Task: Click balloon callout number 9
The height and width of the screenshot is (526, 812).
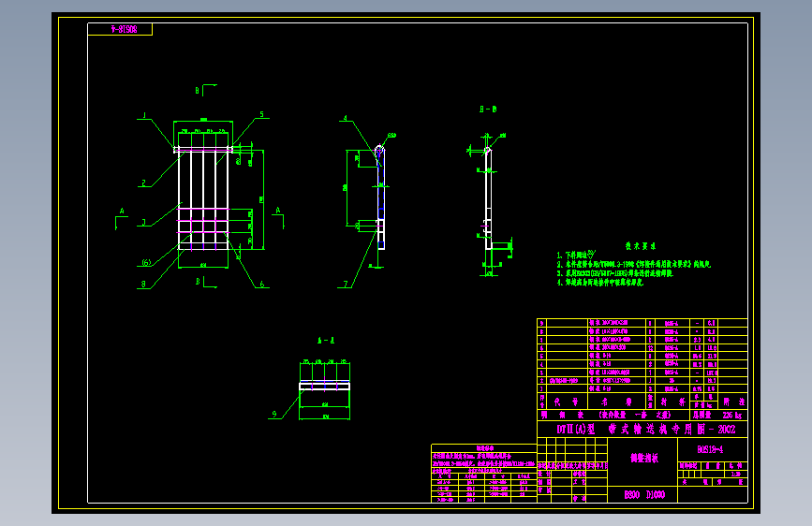Action: click(x=274, y=415)
